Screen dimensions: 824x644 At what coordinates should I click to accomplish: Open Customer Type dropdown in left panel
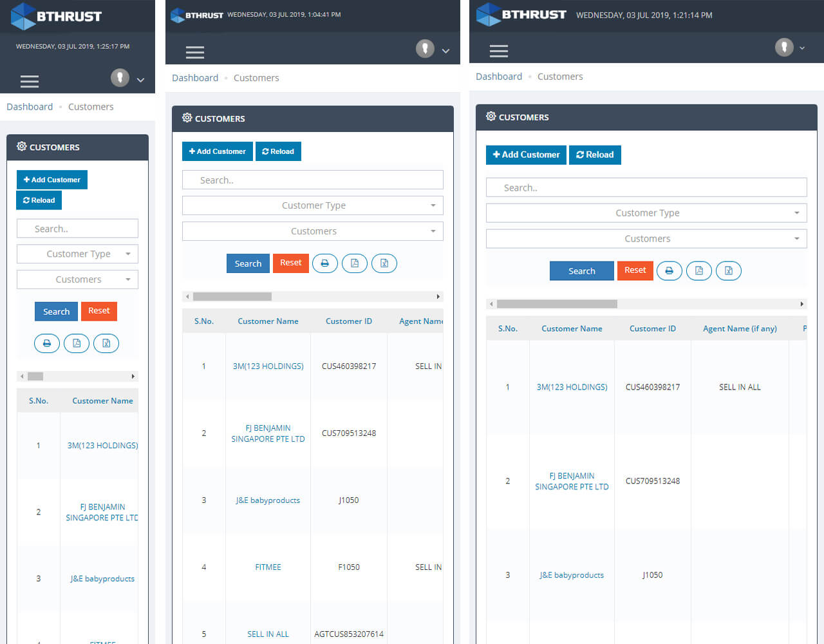tap(77, 254)
